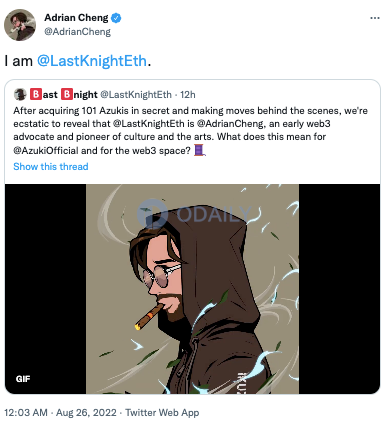This screenshot has height=429, width=389.
Task: Click Adrian Cheng's profile avatar
Action: (x=20, y=25)
